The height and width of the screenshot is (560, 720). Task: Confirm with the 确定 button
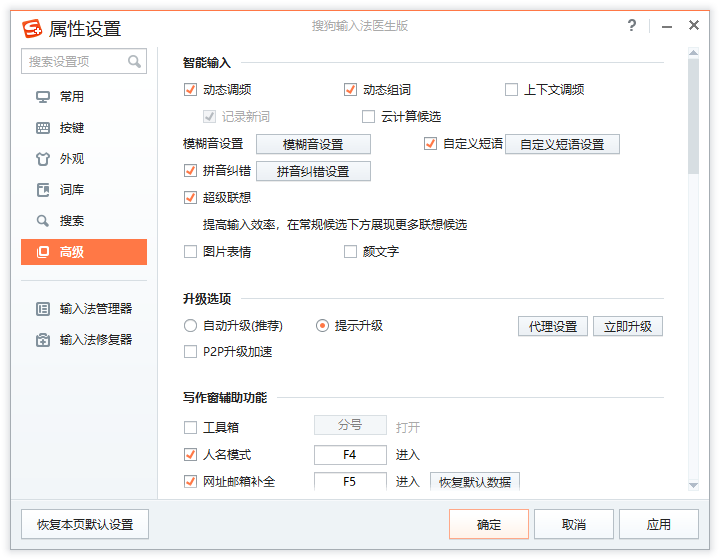pos(489,524)
